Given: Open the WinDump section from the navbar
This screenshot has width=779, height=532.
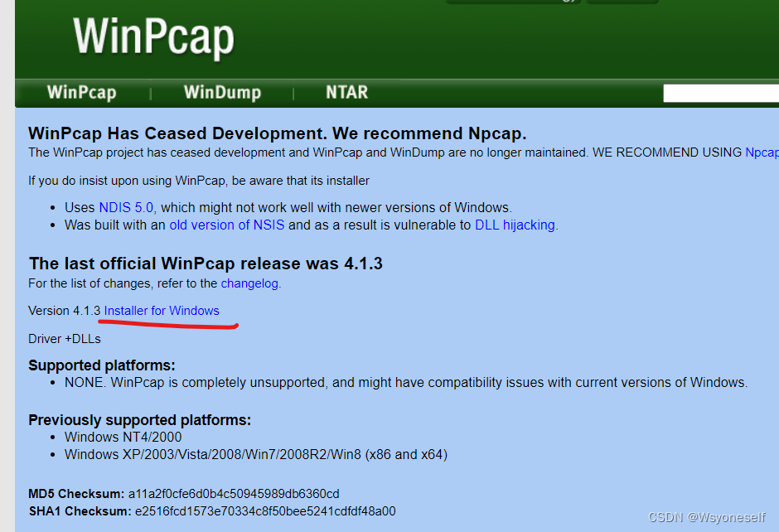Looking at the screenshot, I should coord(222,92).
